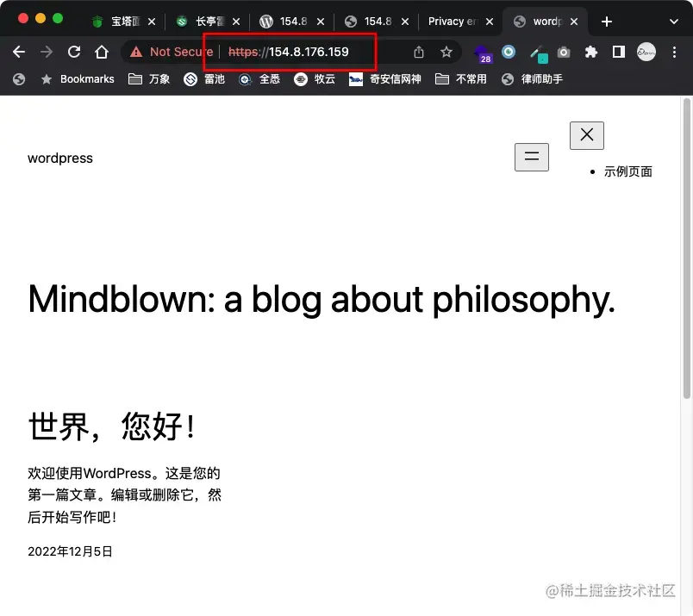
Task: Toggle the browser side panel
Action: 618,53
